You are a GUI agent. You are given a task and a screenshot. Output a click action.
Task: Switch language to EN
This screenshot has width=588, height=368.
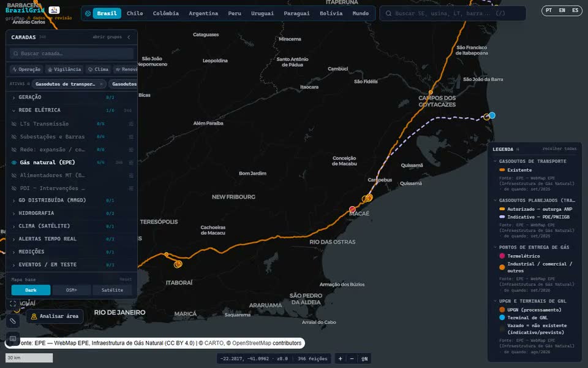pyautogui.click(x=562, y=10)
